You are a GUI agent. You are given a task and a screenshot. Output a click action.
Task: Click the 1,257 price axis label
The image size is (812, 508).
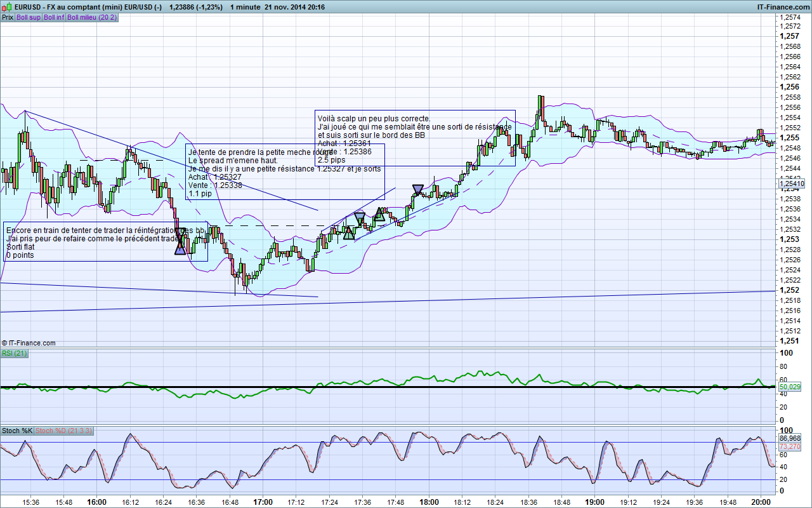(789, 36)
